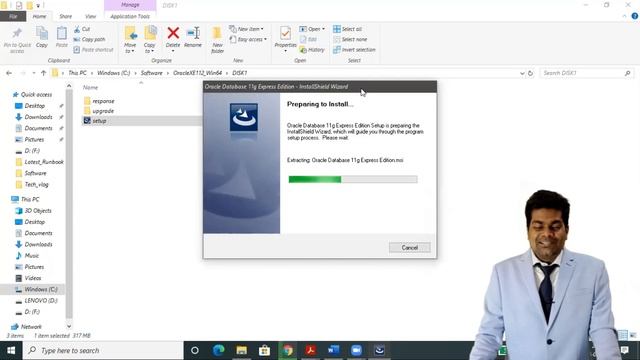Click the green extraction progress bar
This screenshot has height=360, width=640.
[x=353, y=179]
